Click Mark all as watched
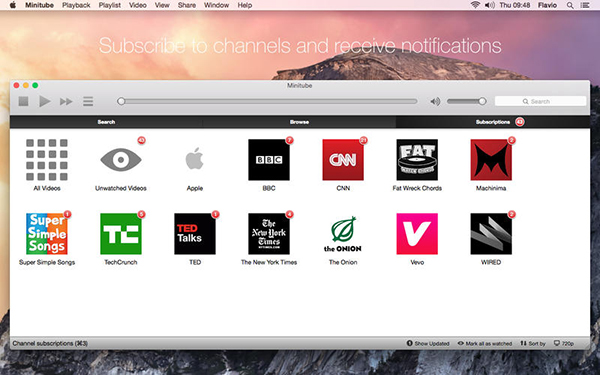Screen dimensions: 600x375 (485, 344)
